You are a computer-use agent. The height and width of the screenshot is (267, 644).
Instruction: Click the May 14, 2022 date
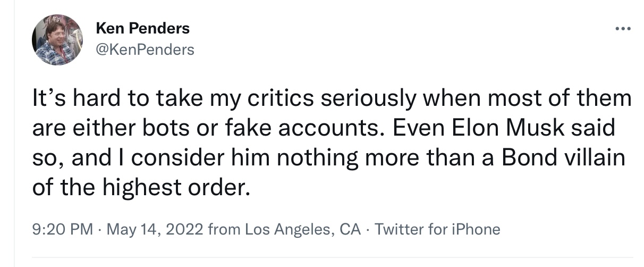pyautogui.click(x=156, y=229)
